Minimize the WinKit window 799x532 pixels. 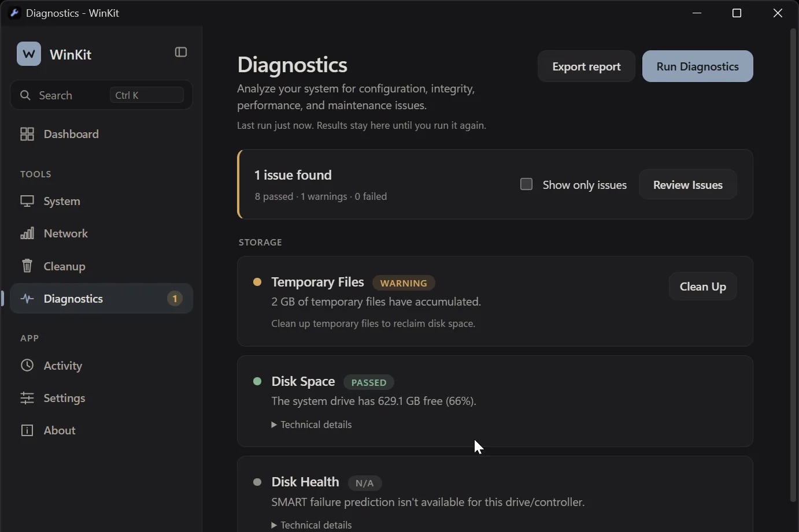pyautogui.click(x=697, y=13)
